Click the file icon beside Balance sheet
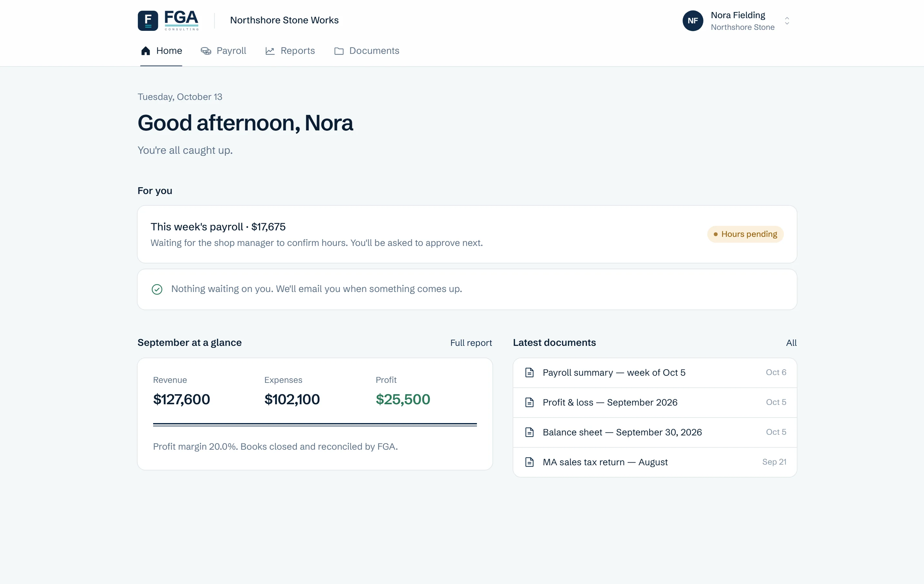 (x=529, y=432)
